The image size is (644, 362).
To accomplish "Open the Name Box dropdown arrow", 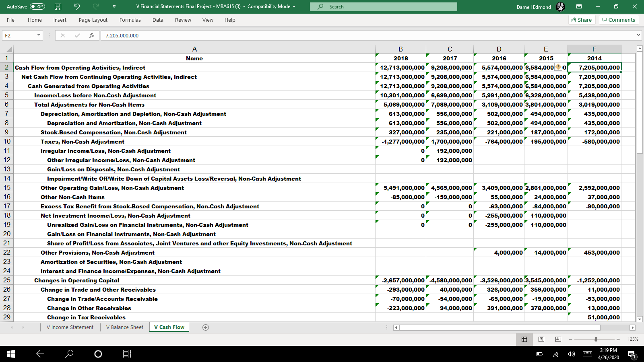I will [x=39, y=35].
